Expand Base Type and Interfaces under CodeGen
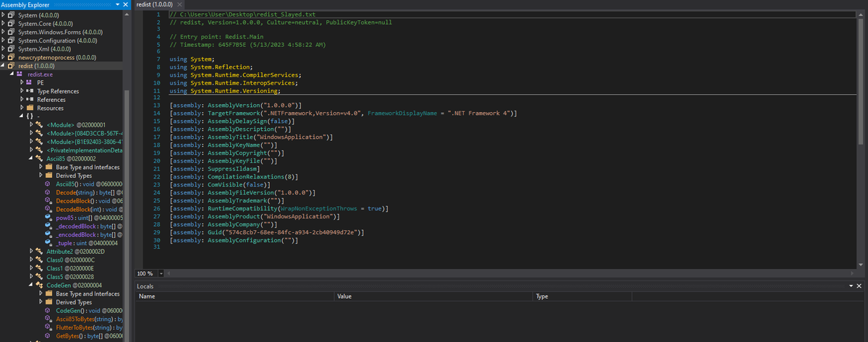 [x=39, y=294]
